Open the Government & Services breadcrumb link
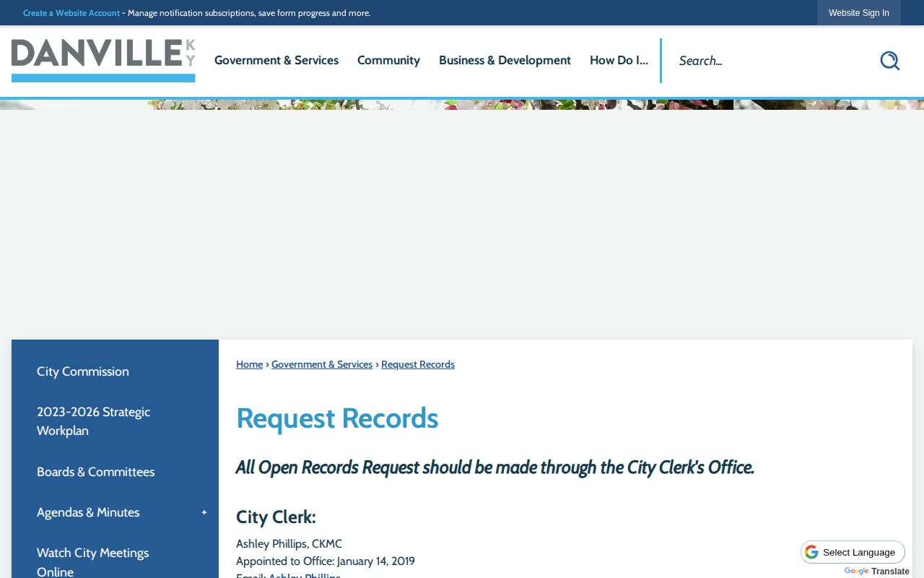The height and width of the screenshot is (578, 924). [322, 364]
